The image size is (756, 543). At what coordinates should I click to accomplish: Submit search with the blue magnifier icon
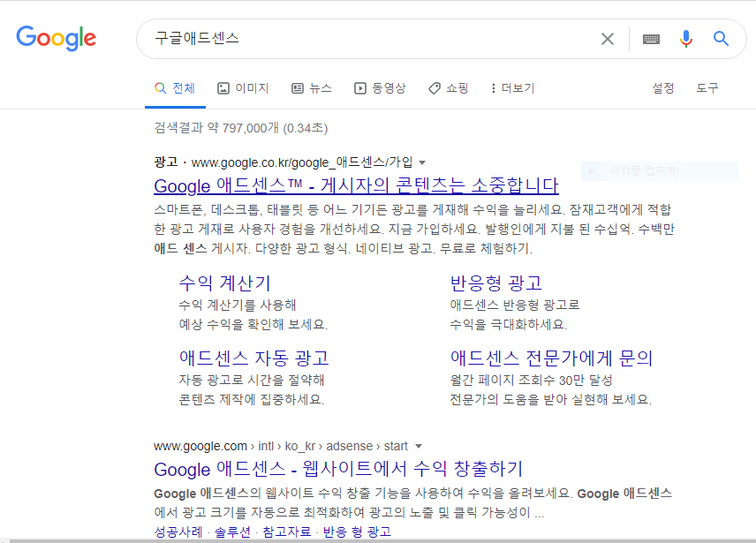[721, 38]
